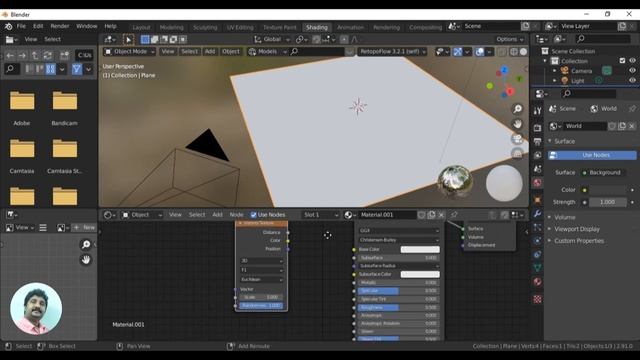Open GGX distribution dropdown in shader node
640x360 pixels.
coord(399,231)
